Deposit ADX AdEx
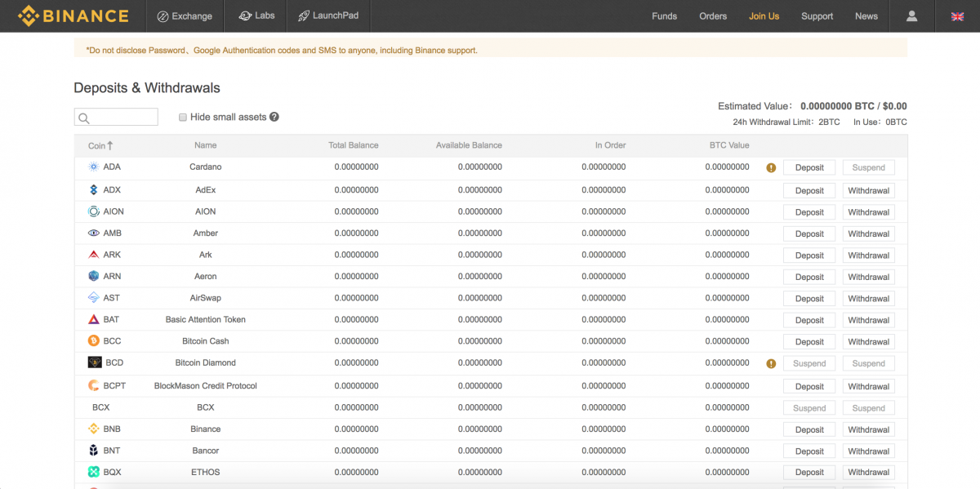 pyautogui.click(x=809, y=190)
